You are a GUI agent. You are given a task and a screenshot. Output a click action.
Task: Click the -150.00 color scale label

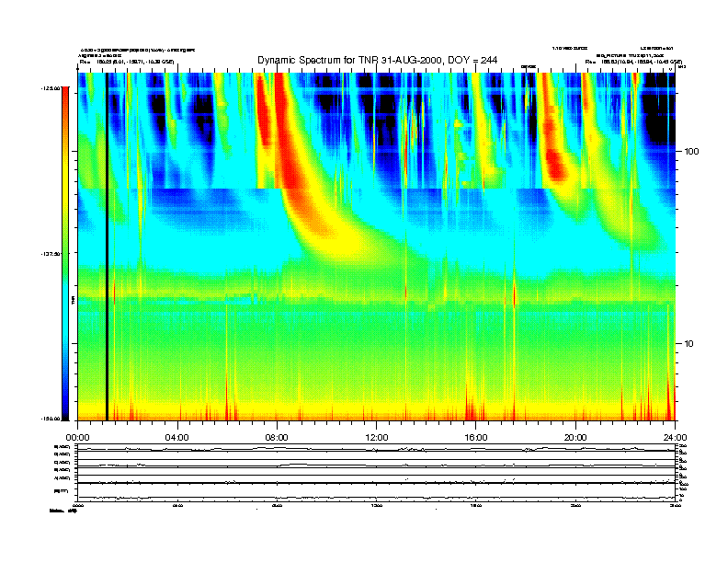coord(51,419)
